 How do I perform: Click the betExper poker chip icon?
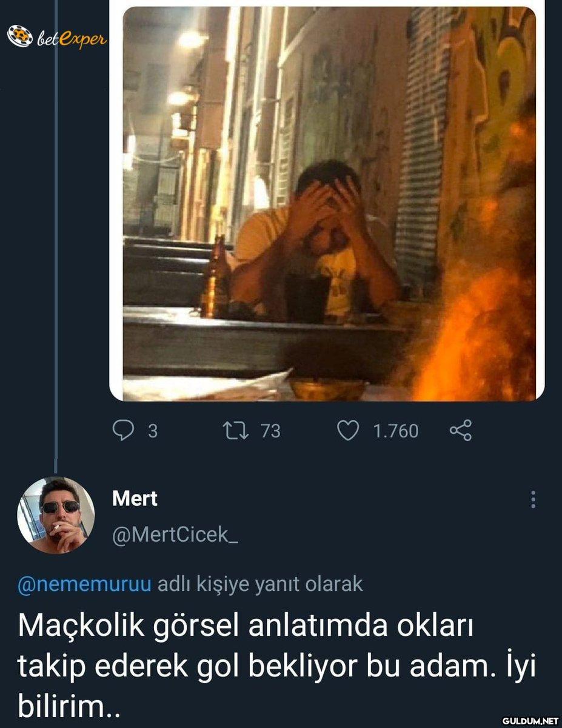(19, 36)
